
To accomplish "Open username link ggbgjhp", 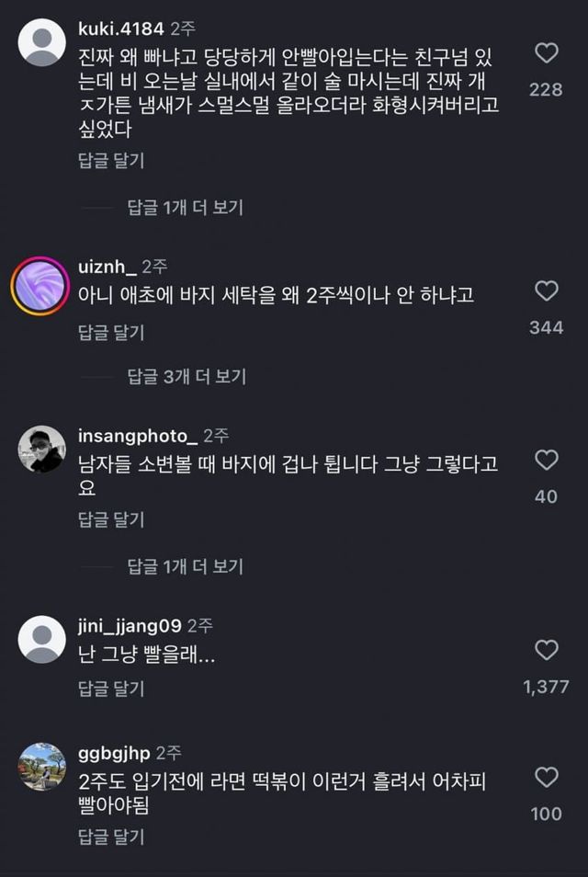I will (x=116, y=753).
